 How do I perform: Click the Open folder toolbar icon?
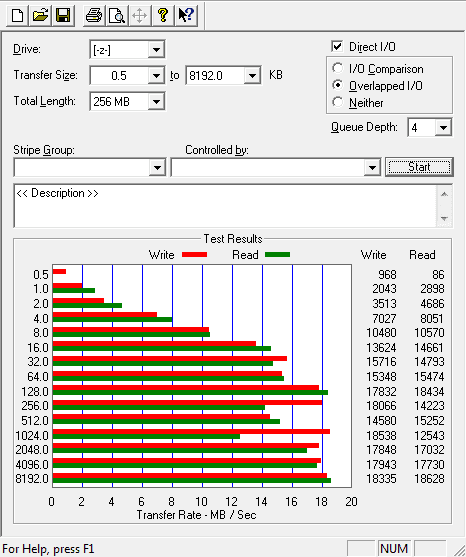[40, 16]
